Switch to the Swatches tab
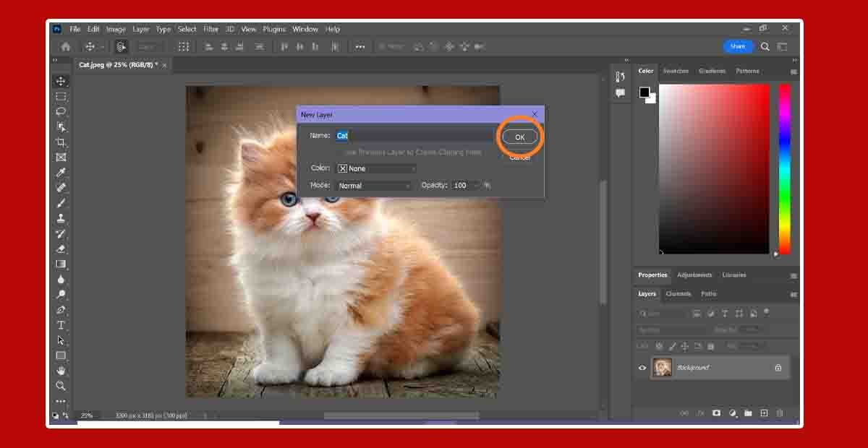 (x=676, y=71)
